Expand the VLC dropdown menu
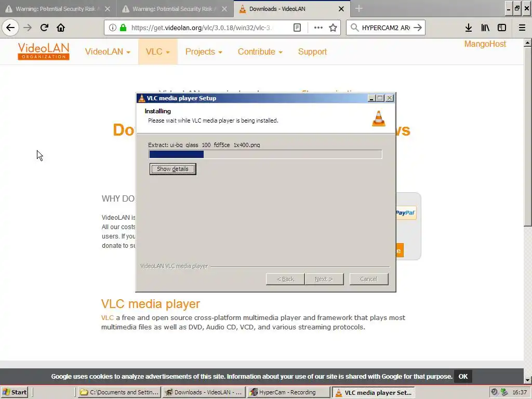The height and width of the screenshot is (399, 532). click(158, 51)
